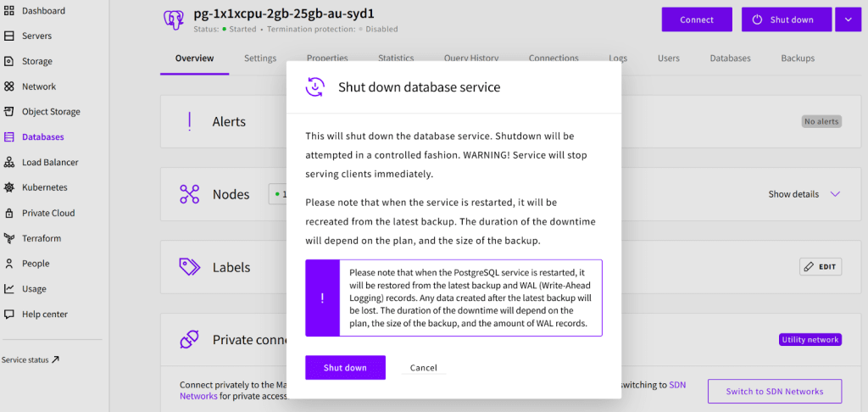868x412 pixels.
Task: Click the Started status text
Action: click(242, 29)
